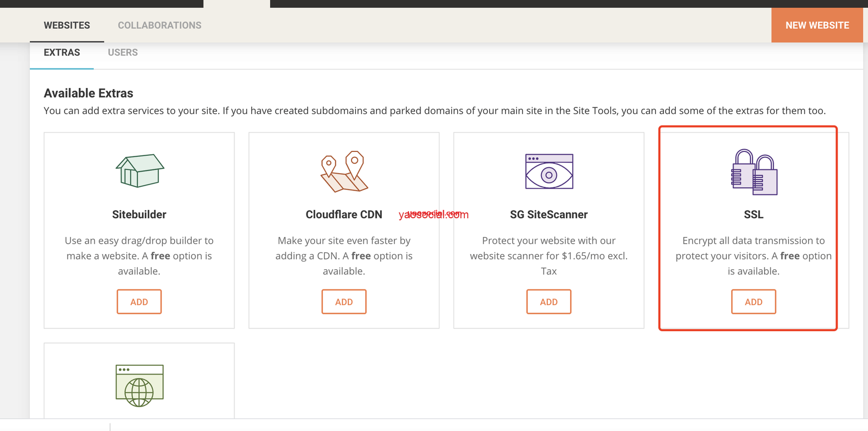The height and width of the screenshot is (431, 868).
Task: Switch to the Websites tab
Action: [x=67, y=26]
